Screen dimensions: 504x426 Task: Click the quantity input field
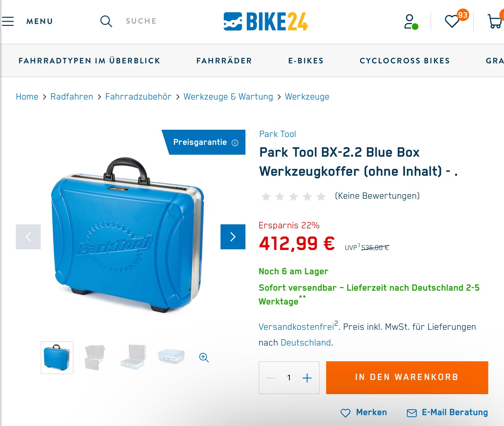point(289,378)
